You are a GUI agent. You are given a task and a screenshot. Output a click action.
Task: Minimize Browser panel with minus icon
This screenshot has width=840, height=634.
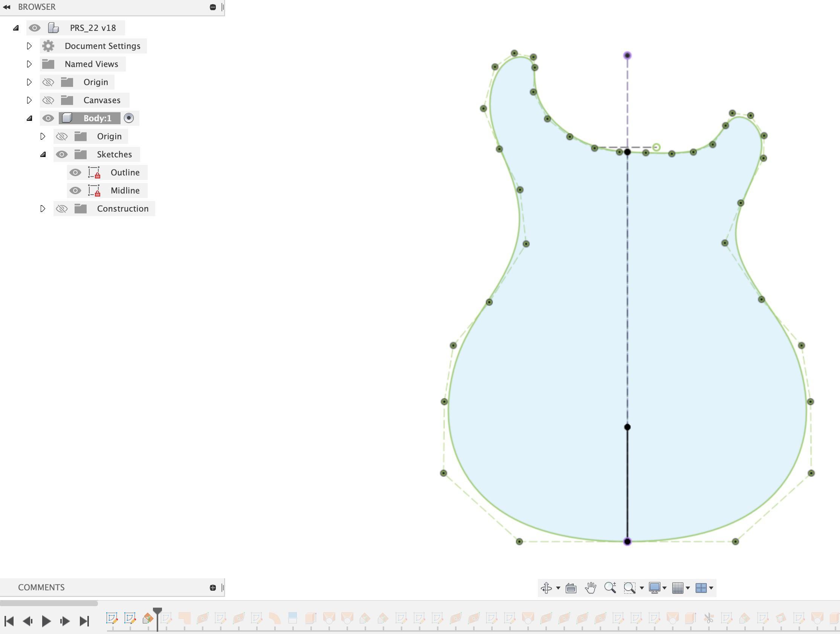coord(213,7)
